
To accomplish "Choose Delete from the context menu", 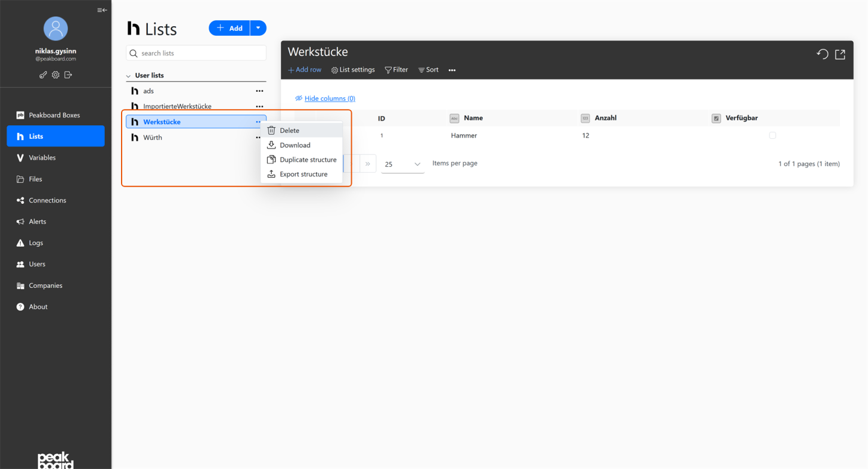I will click(290, 131).
